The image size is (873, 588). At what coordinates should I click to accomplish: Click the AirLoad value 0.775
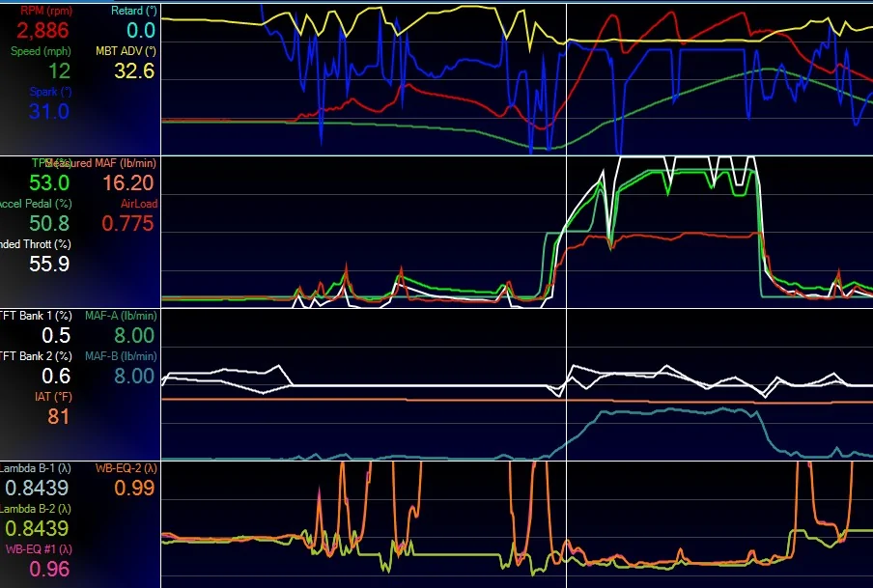[x=127, y=224]
